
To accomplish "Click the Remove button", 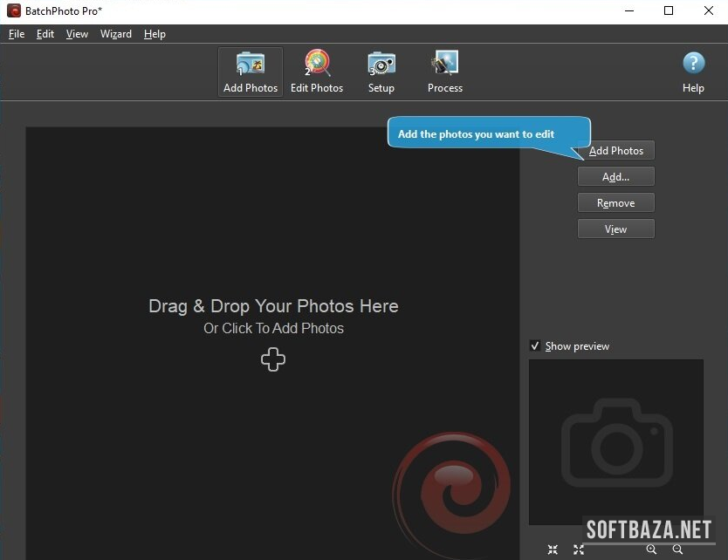I will [615, 203].
